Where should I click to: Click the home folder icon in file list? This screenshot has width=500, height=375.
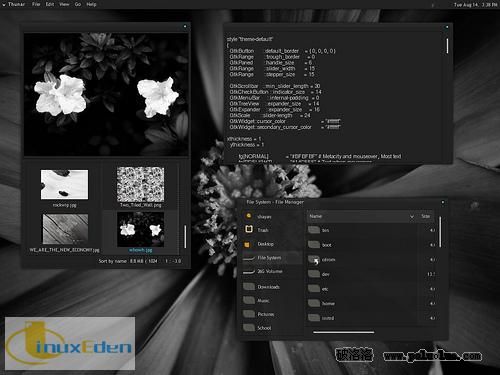coord(314,303)
